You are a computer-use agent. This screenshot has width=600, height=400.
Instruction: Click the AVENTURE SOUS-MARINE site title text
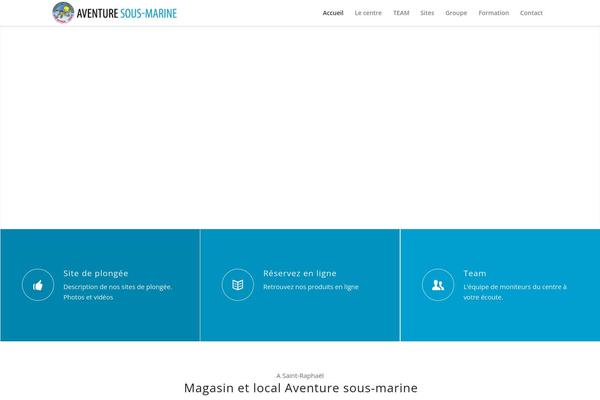127,13
